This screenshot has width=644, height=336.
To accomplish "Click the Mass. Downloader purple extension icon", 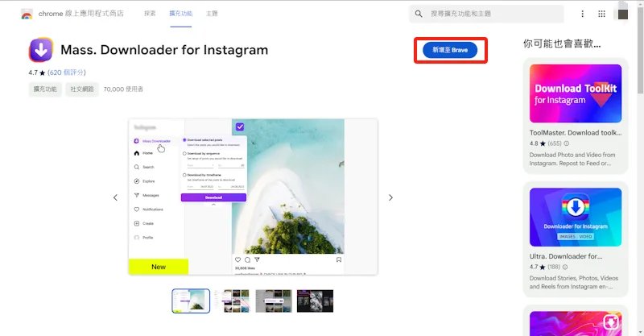I will point(41,50).
